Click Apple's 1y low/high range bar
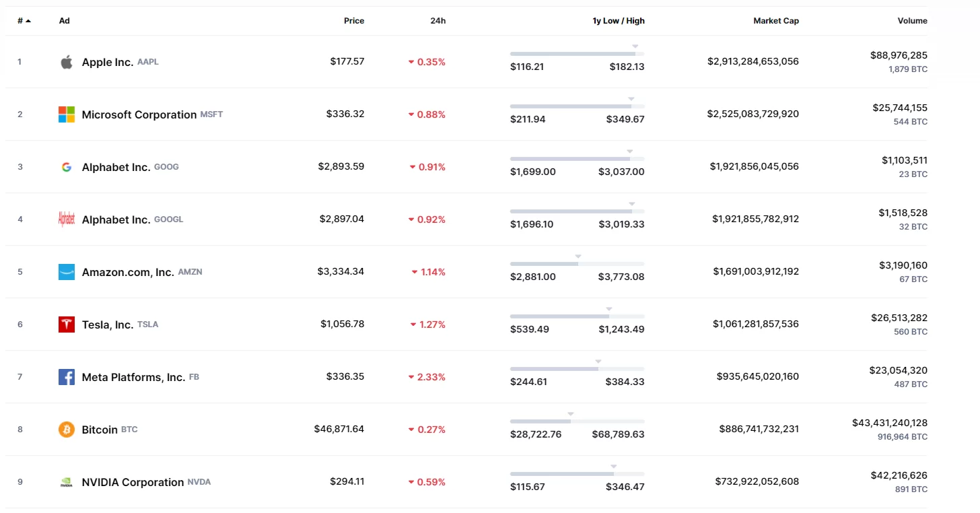Image resolution: width=980 pixels, height=513 pixels. point(577,54)
